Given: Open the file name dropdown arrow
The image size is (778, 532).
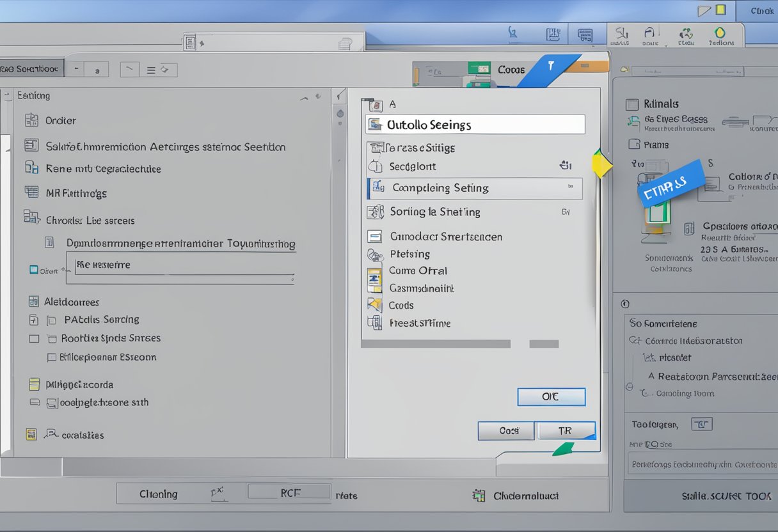Looking at the screenshot, I should (291, 279).
